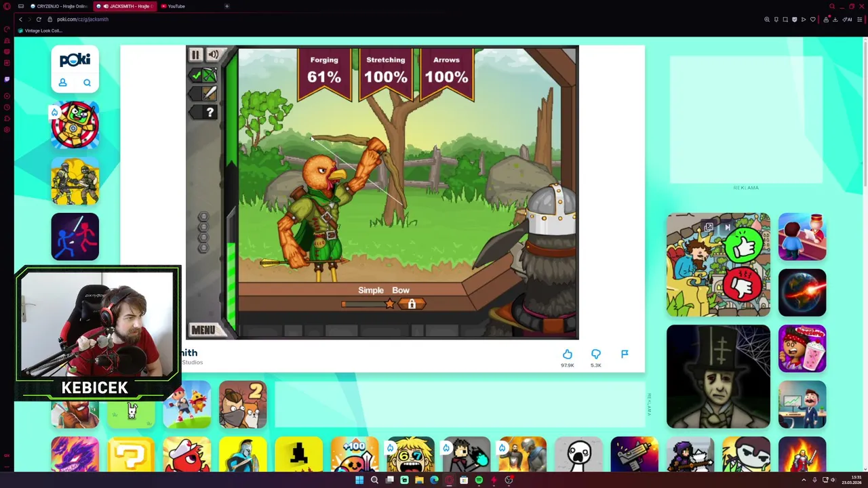868x488 pixels.
Task: Open the Poki logo homepage
Action: [x=75, y=60]
